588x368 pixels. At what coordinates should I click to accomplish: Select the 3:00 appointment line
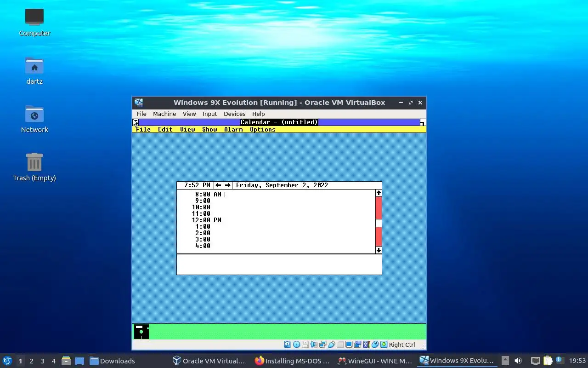[x=276, y=239]
